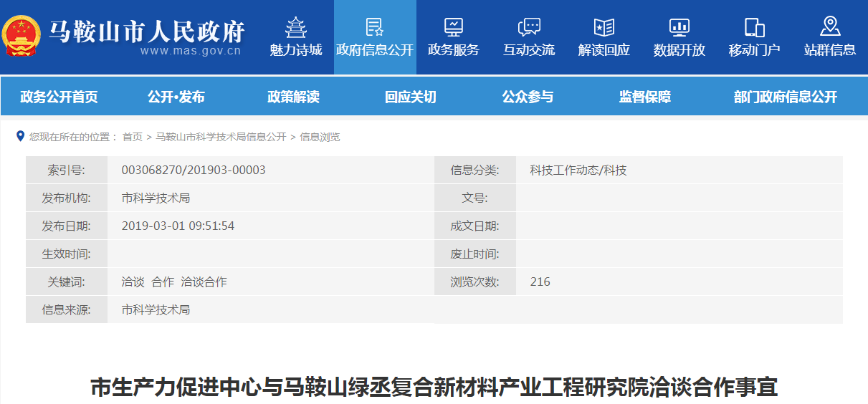
Task: Select the 监督保障 tab
Action: (x=645, y=97)
